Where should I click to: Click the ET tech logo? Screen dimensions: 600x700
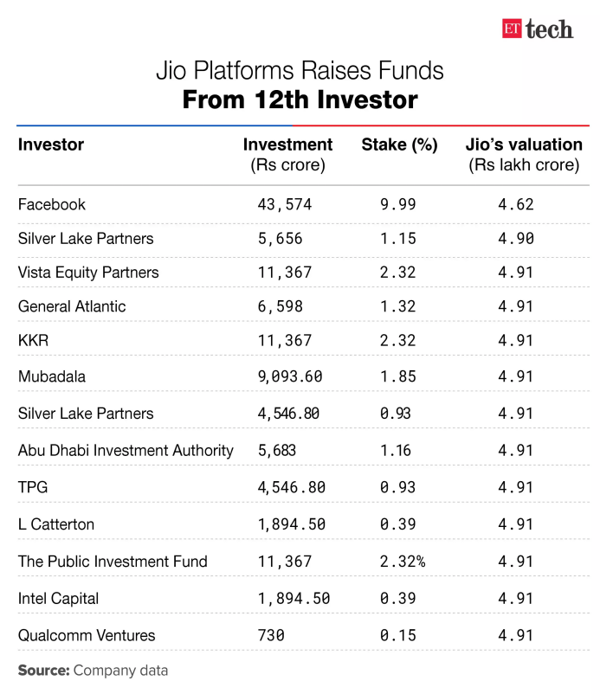[537, 28]
